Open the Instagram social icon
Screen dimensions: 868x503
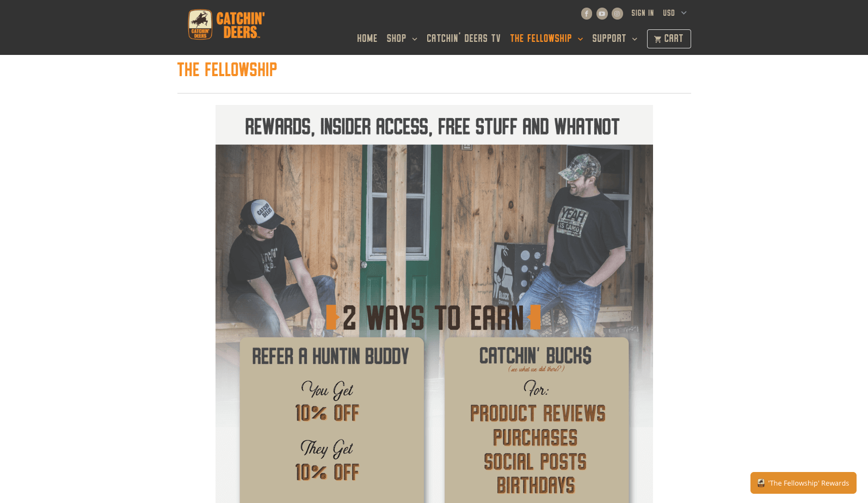[x=617, y=14]
